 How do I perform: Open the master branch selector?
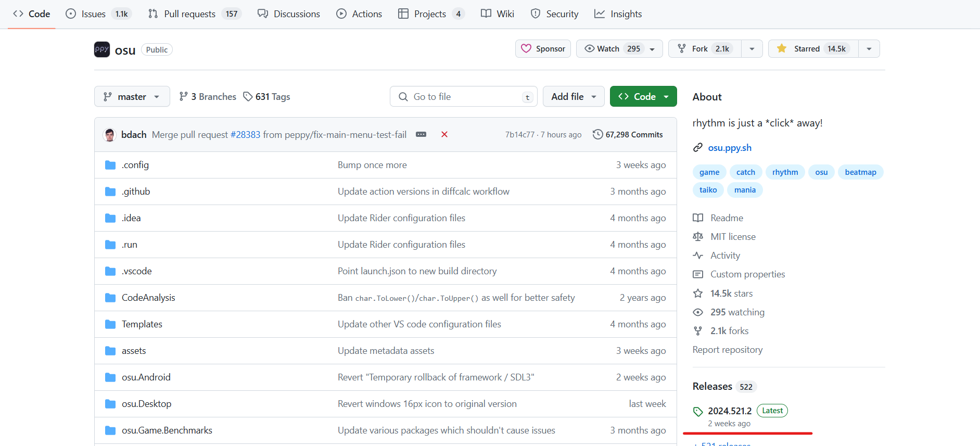tap(132, 97)
